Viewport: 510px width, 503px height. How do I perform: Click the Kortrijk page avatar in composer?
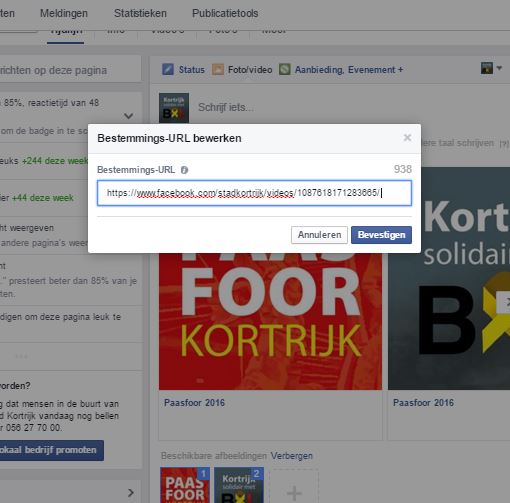pyautogui.click(x=174, y=108)
